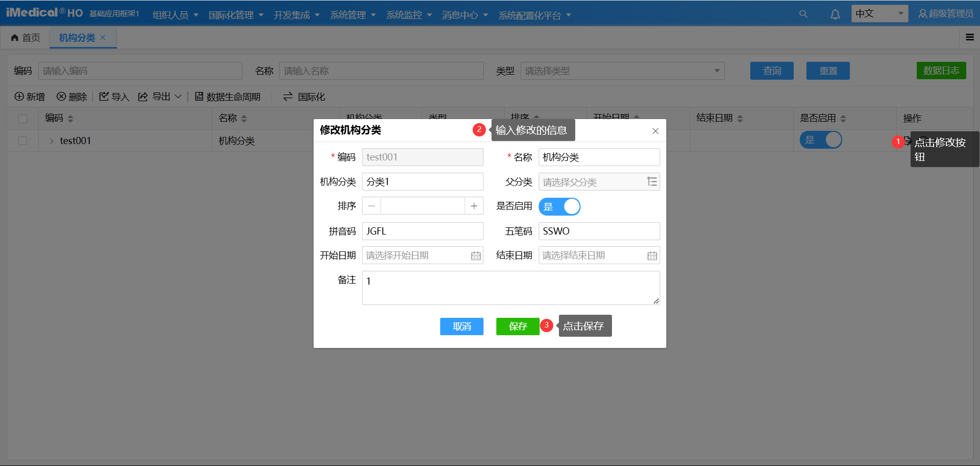Image resolution: width=980 pixels, height=466 pixels.
Task: Toggle the 是否启用 switch in dialog
Action: (x=559, y=206)
